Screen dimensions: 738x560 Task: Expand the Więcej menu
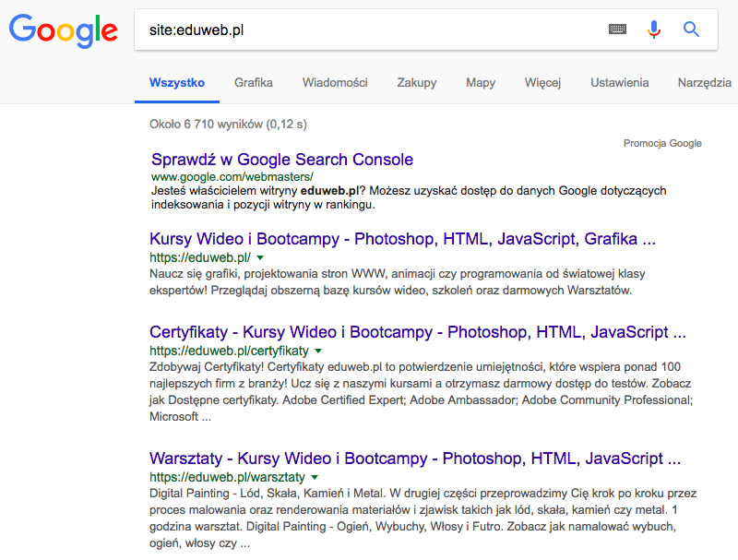[x=542, y=83]
